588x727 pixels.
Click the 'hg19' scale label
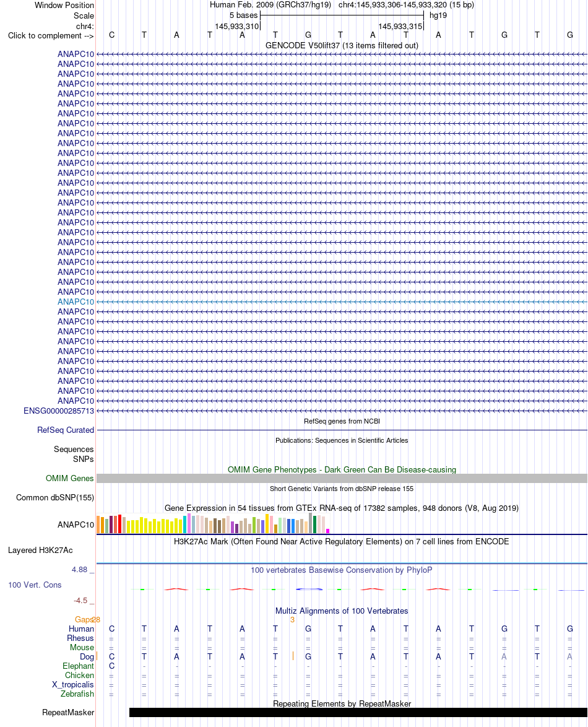[438, 15]
